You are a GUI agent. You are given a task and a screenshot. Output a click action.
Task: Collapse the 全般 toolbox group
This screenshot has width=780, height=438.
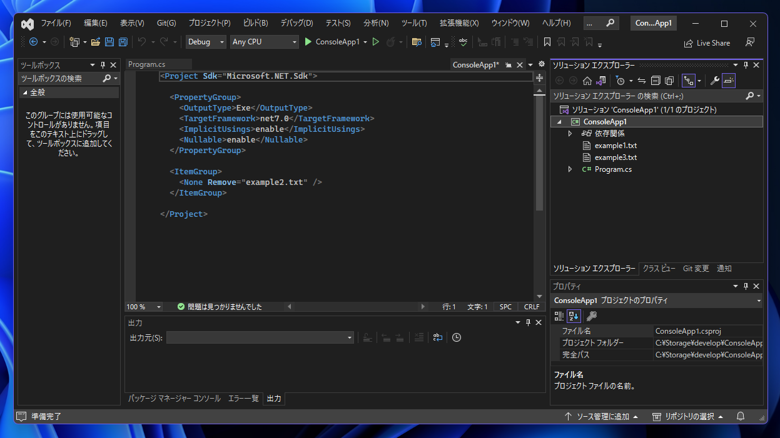coord(25,93)
